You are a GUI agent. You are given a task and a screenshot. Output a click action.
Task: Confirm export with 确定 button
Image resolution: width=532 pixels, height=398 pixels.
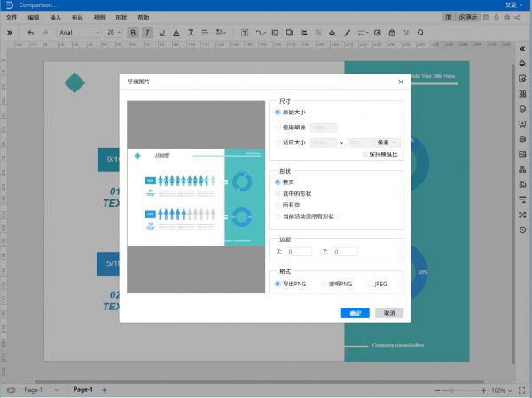pyautogui.click(x=355, y=313)
